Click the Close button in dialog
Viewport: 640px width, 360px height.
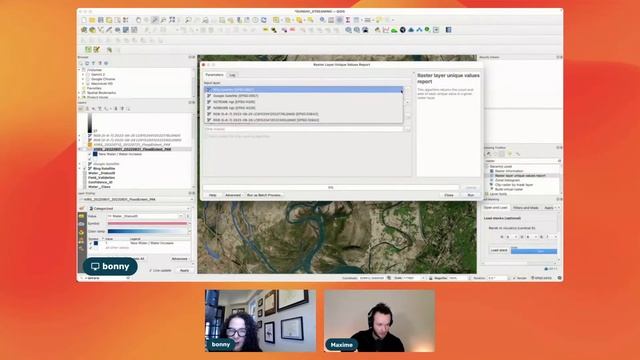pyautogui.click(x=449, y=195)
